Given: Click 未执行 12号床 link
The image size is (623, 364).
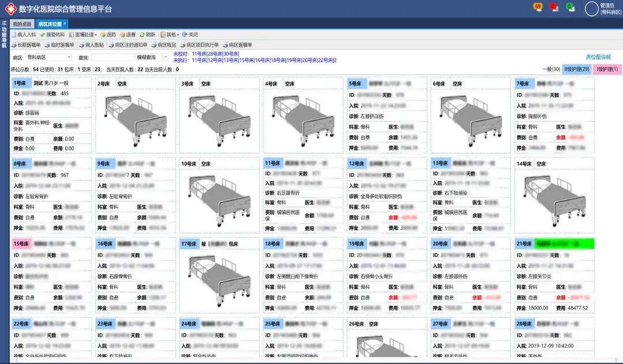Looking at the screenshot, I should [215, 61].
